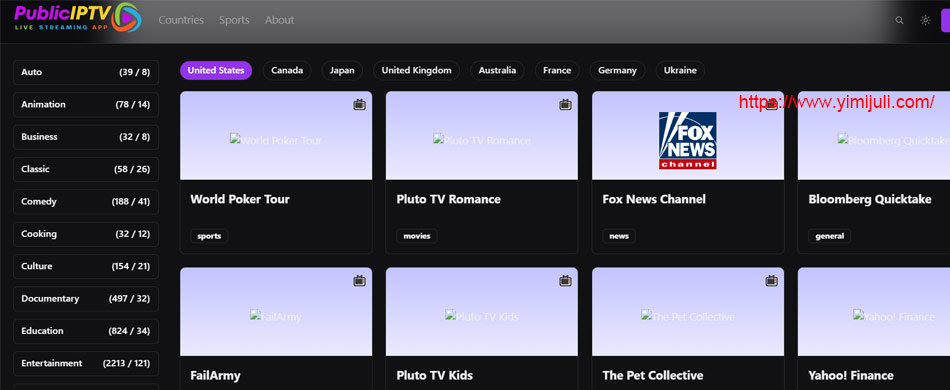Viewport: 950px width, 390px height.
Task: Open the Cooking category
Action: [x=85, y=234]
